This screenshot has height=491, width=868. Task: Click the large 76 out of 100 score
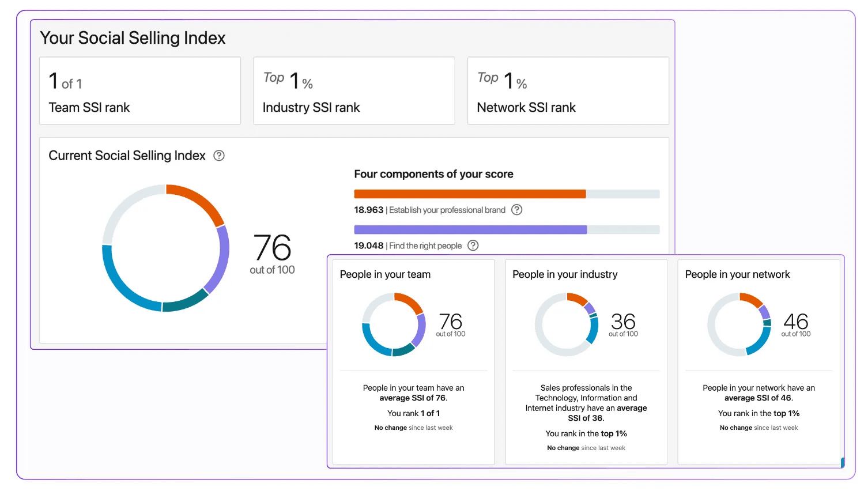coord(272,254)
